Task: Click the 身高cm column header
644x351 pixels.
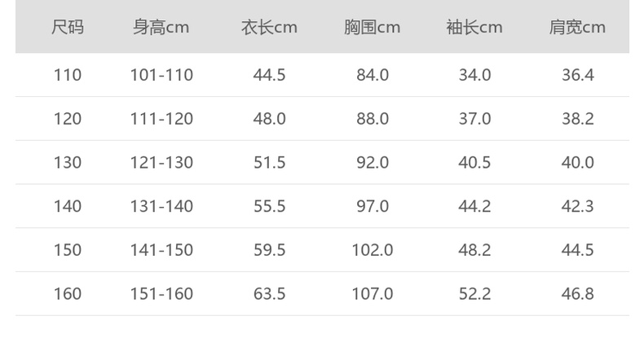Action: (x=161, y=28)
